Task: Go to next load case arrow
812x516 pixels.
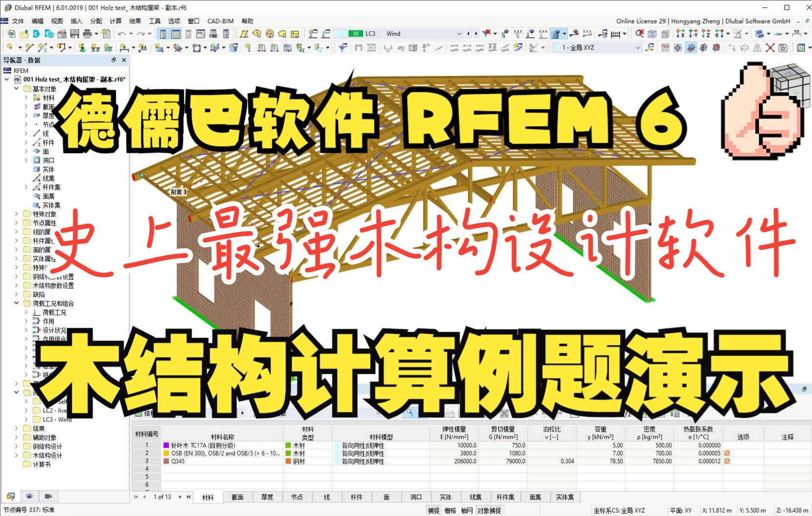Action: 476,34
